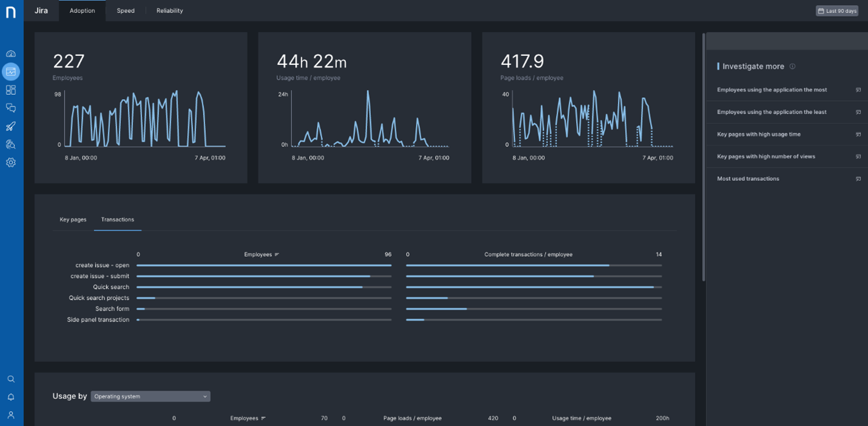Select the Key pages tab
Screen dimensions: 868x426
pyautogui.click(x=73, y=220)
